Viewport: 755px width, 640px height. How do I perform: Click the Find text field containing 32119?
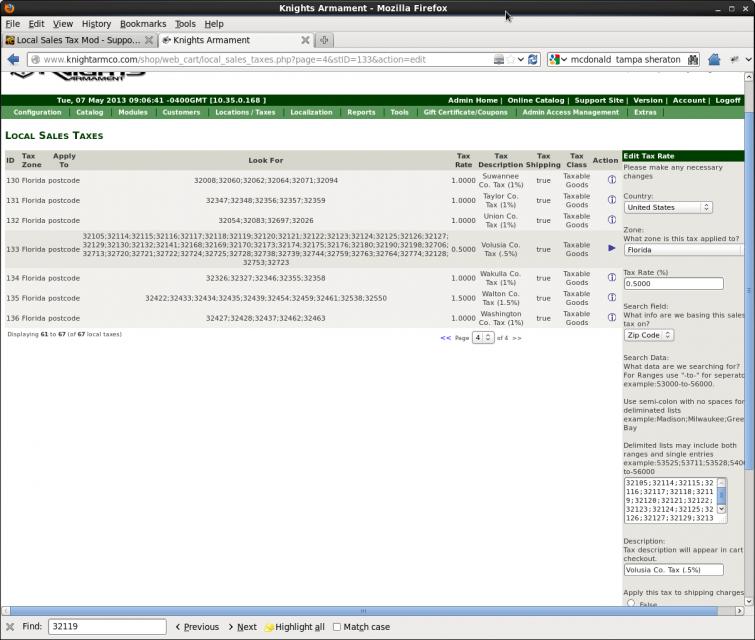click(107, 627)
